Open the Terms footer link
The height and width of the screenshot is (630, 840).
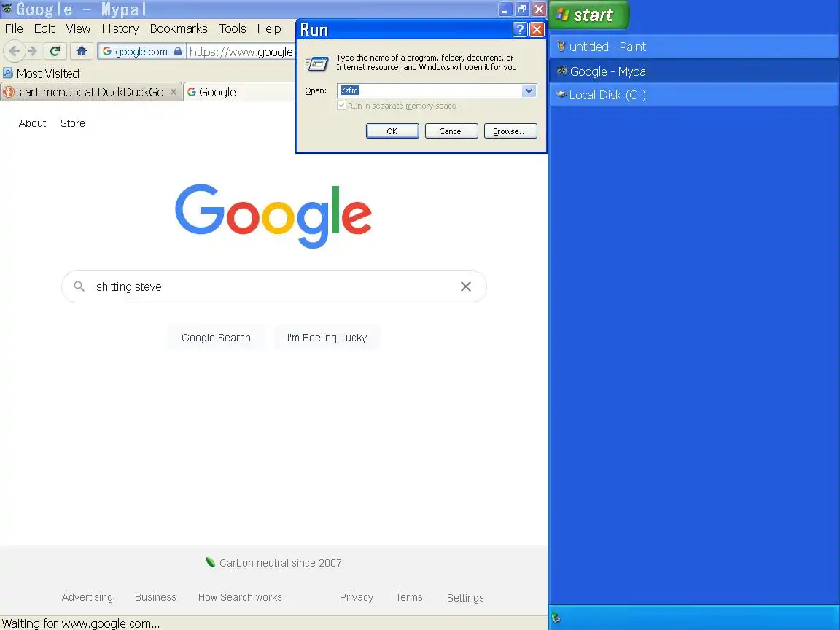pos(409,596)
